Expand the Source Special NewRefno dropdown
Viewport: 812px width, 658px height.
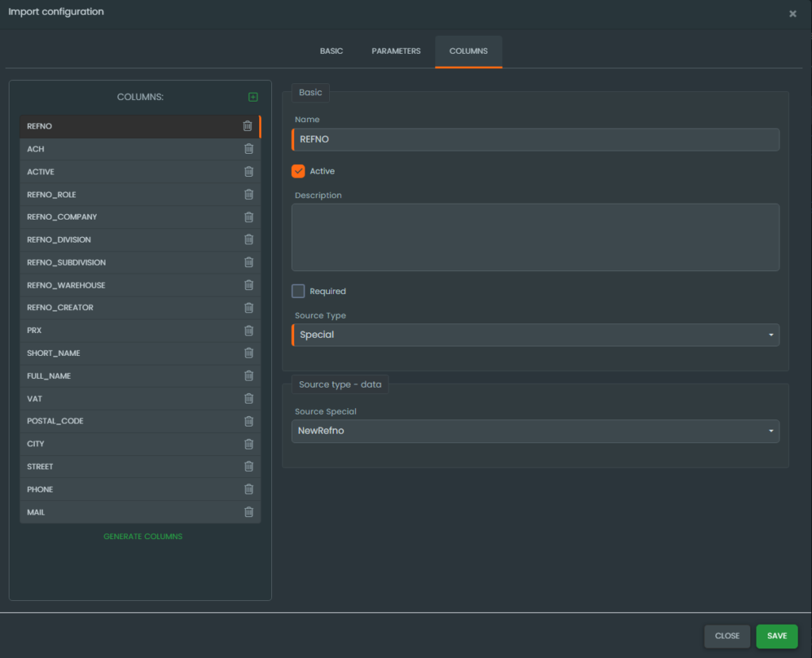535,430
